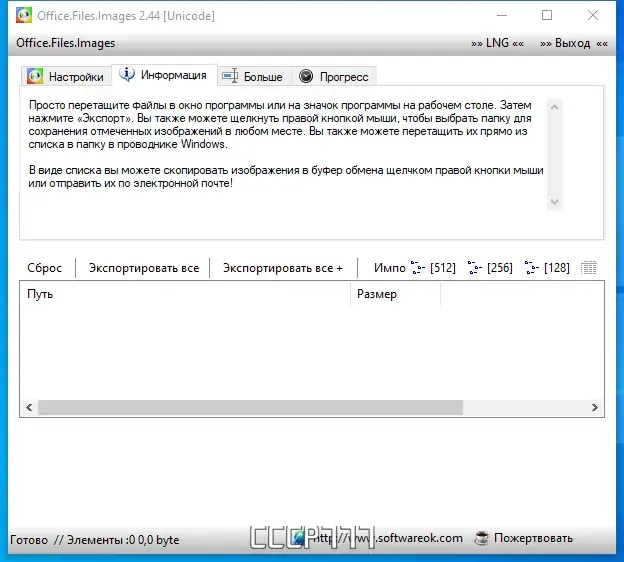
Task: Show the Прогресс tab
Action: coord(334,76)
